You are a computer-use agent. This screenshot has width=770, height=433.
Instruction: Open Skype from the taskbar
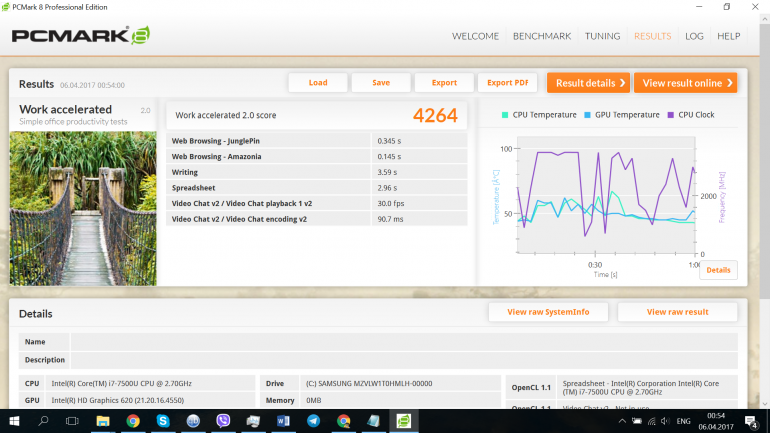163,421
